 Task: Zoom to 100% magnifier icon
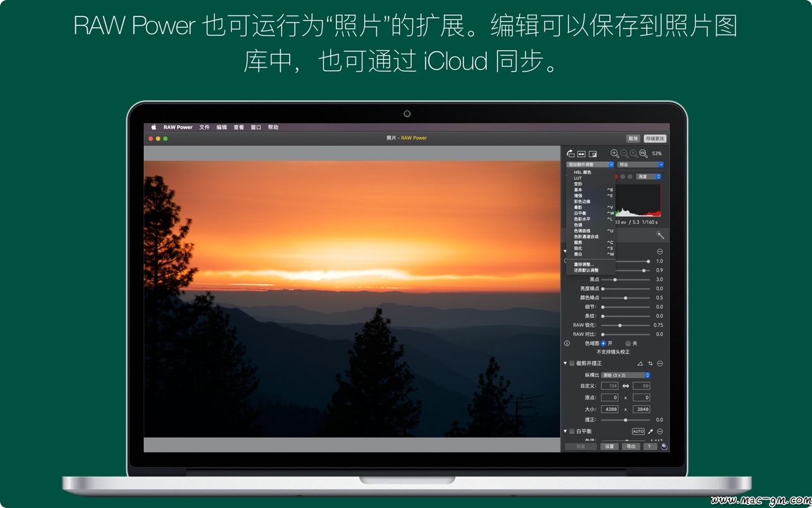coord(643,154)
